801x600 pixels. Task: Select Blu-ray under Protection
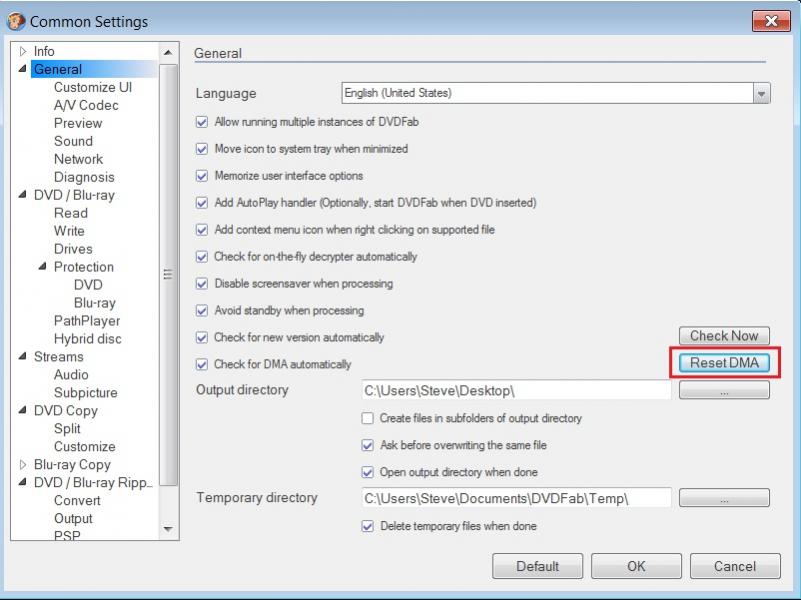(x=95, y=303)
